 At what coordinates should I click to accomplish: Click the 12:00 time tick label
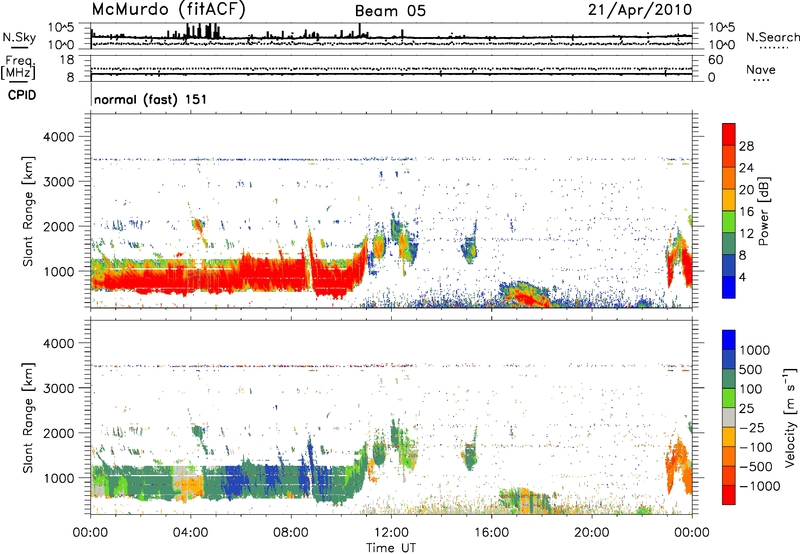coord(391,533)
